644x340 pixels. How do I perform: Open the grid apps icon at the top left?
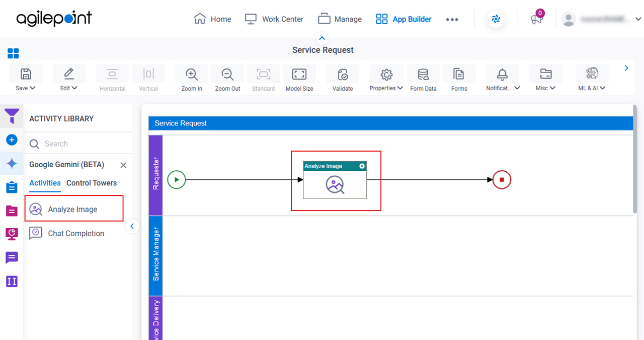pos(13,53)
